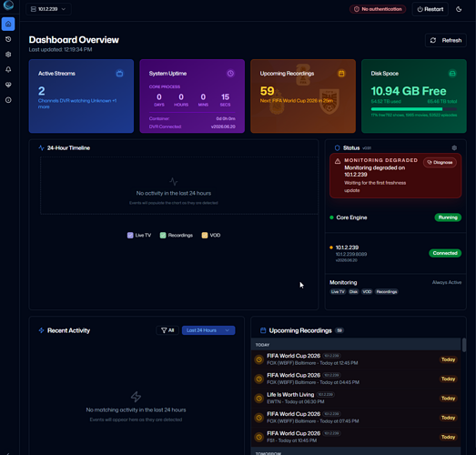The image size is (476, 455).
Task: Click the Life Is Worth Living recording
Action: [x=356, y=399]
